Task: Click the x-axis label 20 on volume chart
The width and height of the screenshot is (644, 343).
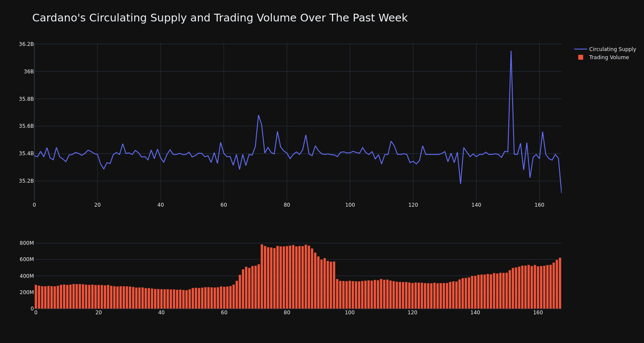Action: (99, 313)
